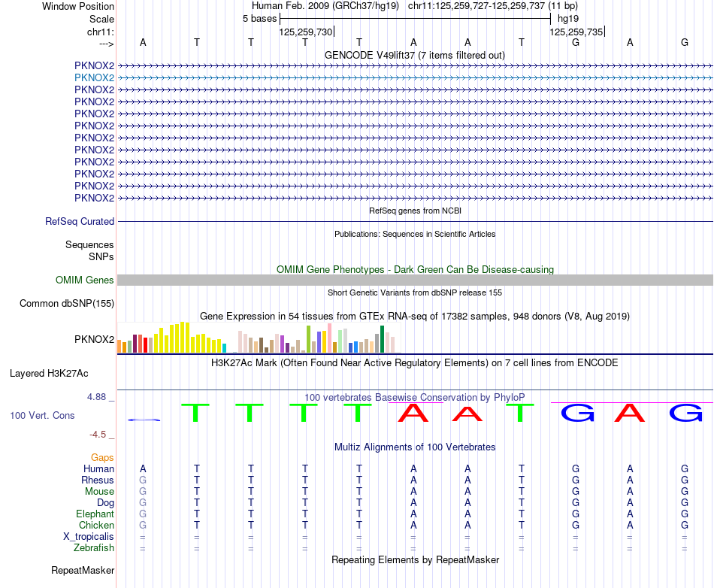Click the cyan GTEx expression bar
This screenshot has height=588, width=714.
click(x=224, y=348)
